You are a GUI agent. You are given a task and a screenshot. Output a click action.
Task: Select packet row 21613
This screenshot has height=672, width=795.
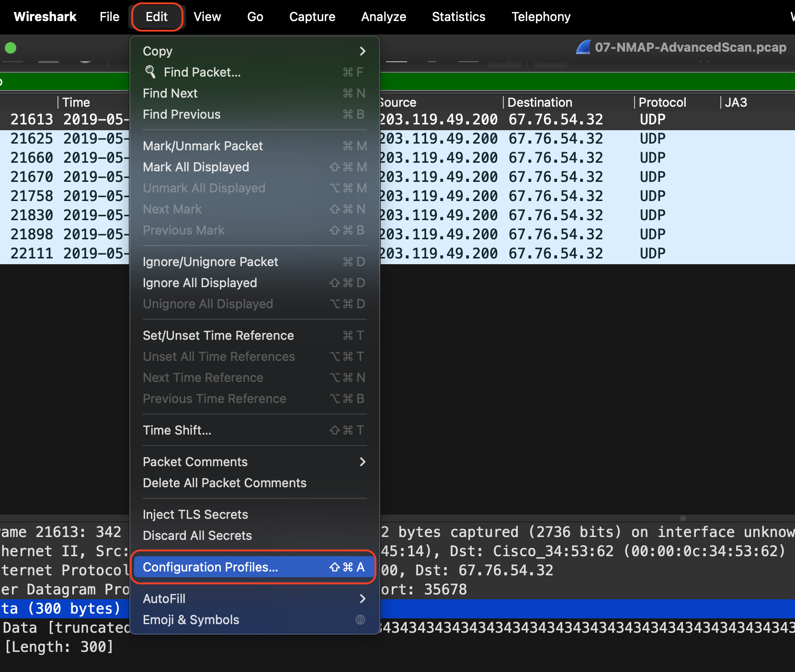397,120
